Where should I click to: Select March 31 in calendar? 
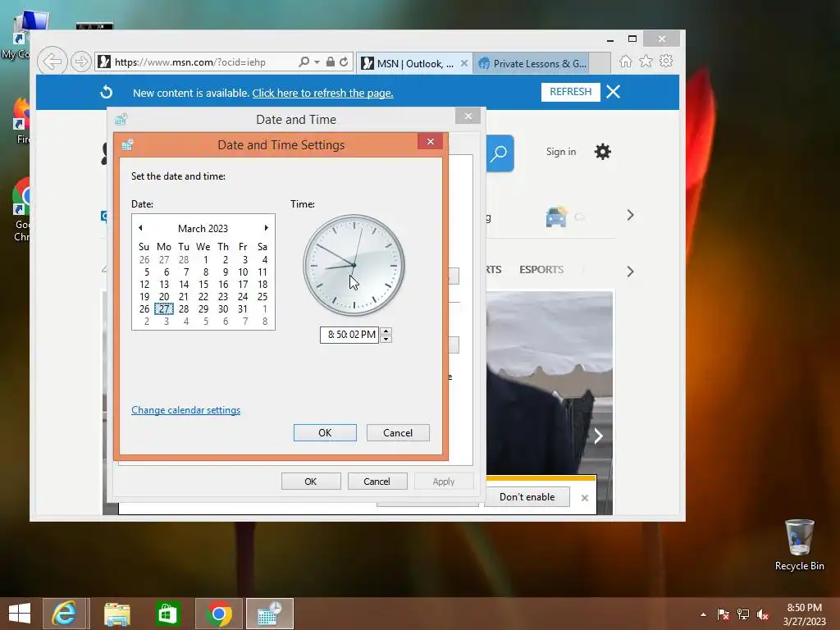click(243, 309)
